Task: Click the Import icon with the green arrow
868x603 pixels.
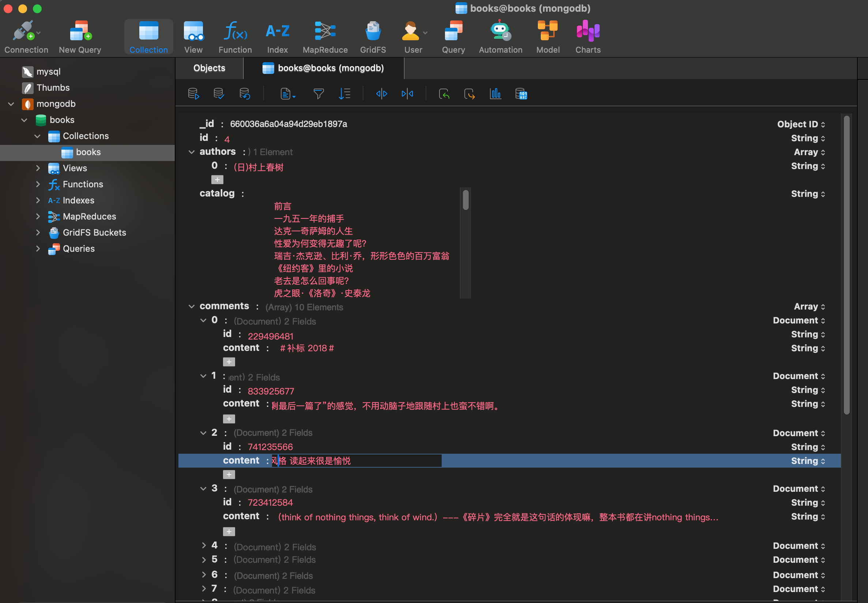Action: coord(444,94)
